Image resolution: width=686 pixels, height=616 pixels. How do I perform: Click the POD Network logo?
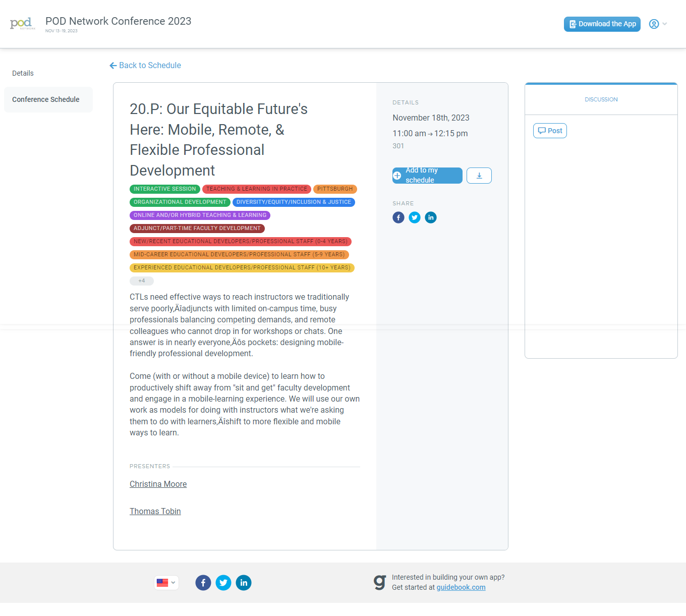22,24
